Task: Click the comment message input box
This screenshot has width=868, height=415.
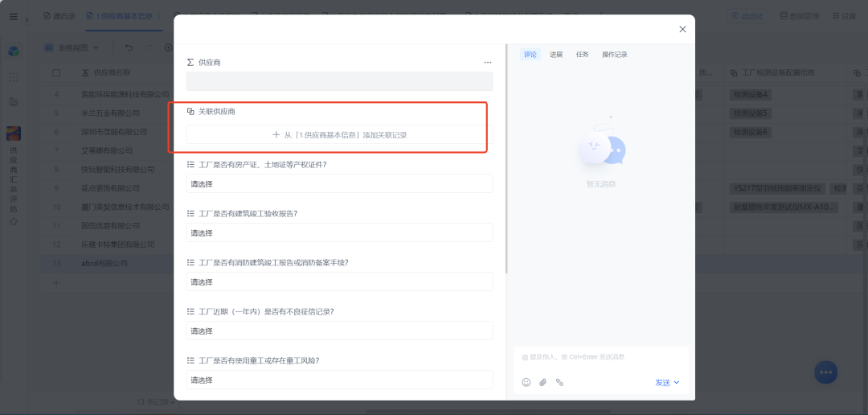Action: [601, 357]
